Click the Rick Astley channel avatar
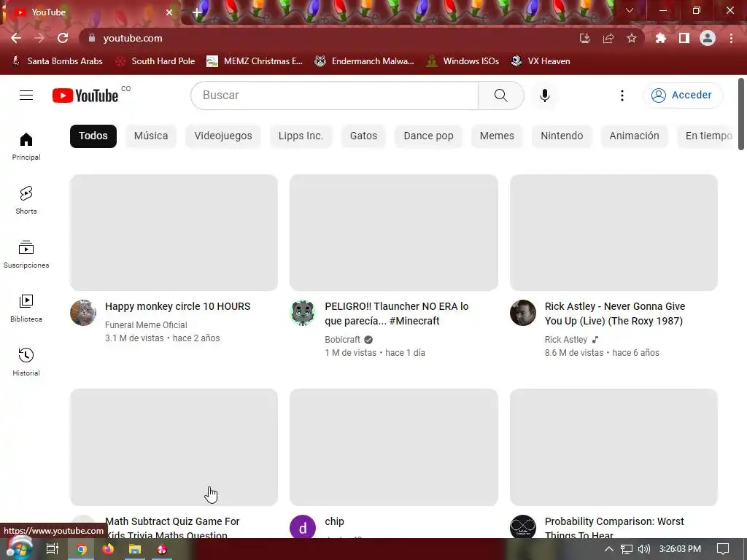 (x=523, y=313)
